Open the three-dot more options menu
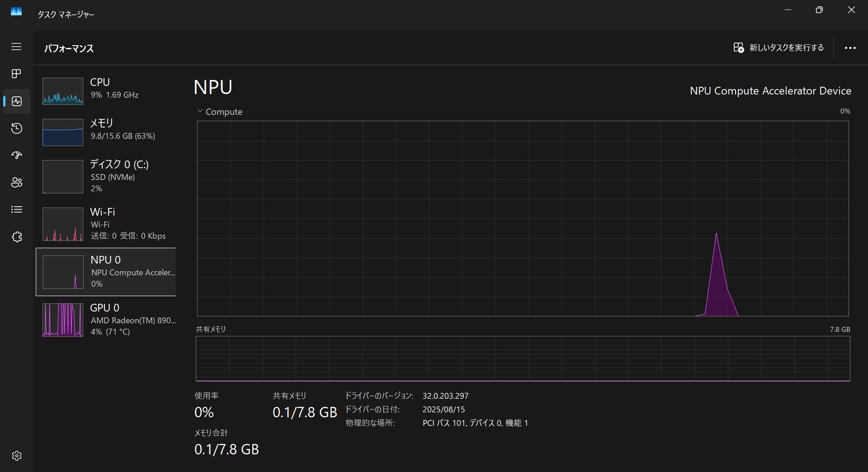The height and width of the screenshot is (472, 868). click(850, 48)
